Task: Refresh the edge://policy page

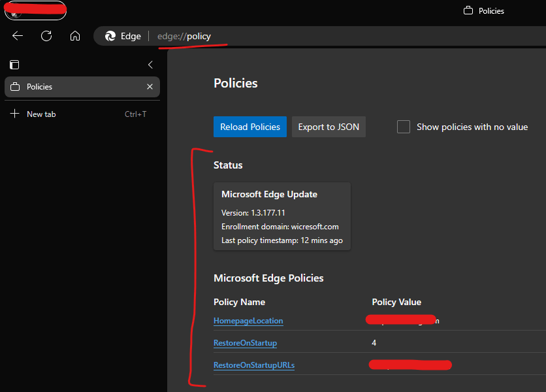Action: pos(46,36)
